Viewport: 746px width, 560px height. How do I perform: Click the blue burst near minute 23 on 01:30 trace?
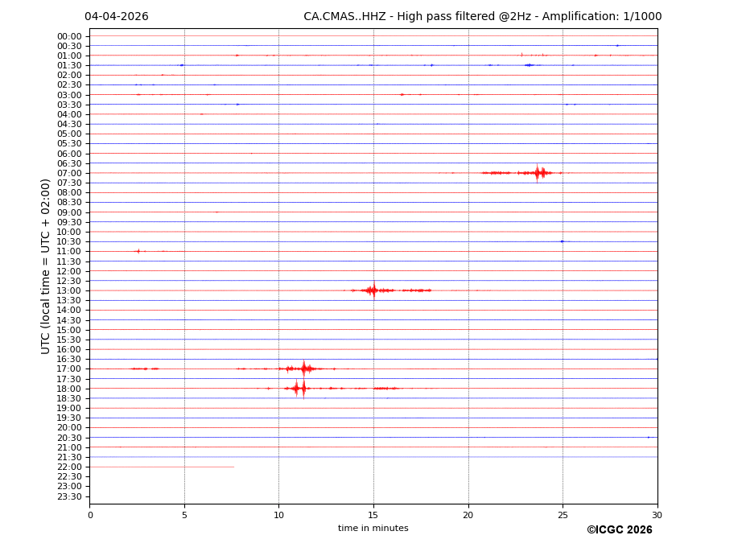pyautogui.click(x=529, y=65)
